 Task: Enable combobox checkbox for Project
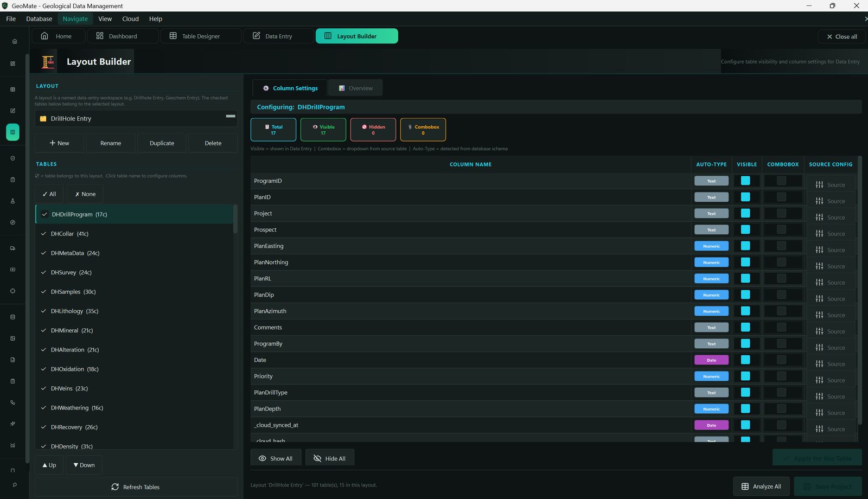[781, 213]
